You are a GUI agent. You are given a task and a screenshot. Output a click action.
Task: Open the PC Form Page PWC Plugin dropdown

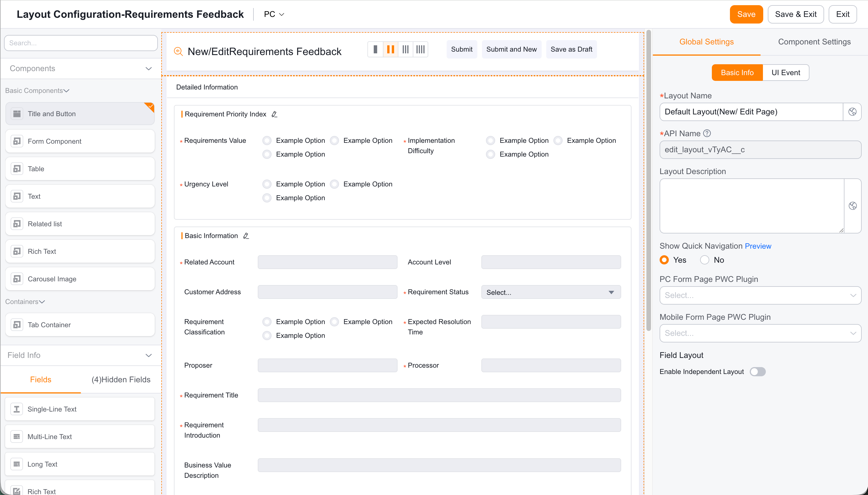tap(760, 295)
